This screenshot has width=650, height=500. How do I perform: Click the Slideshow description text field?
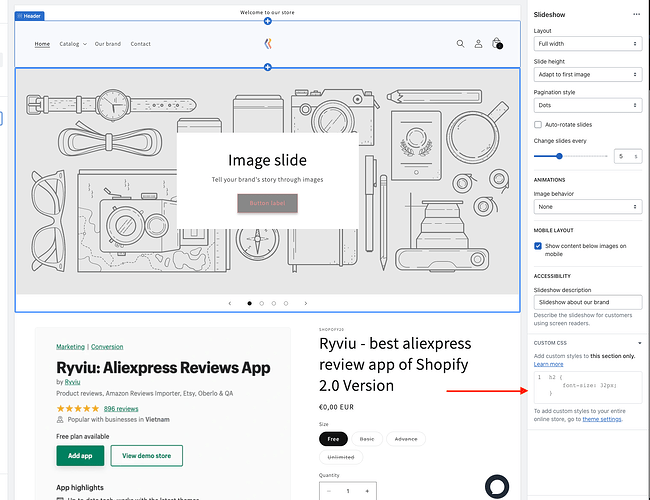coord(587,301)
